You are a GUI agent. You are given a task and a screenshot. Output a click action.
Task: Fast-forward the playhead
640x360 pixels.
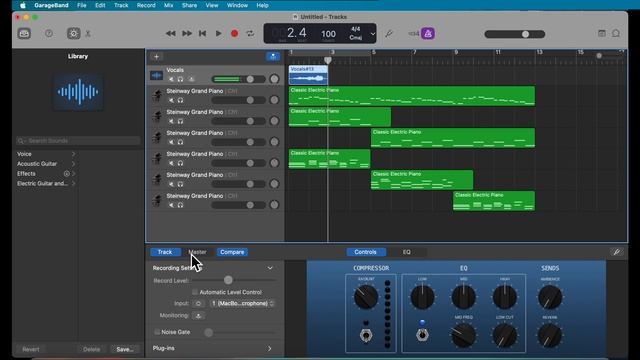point(187,33)
